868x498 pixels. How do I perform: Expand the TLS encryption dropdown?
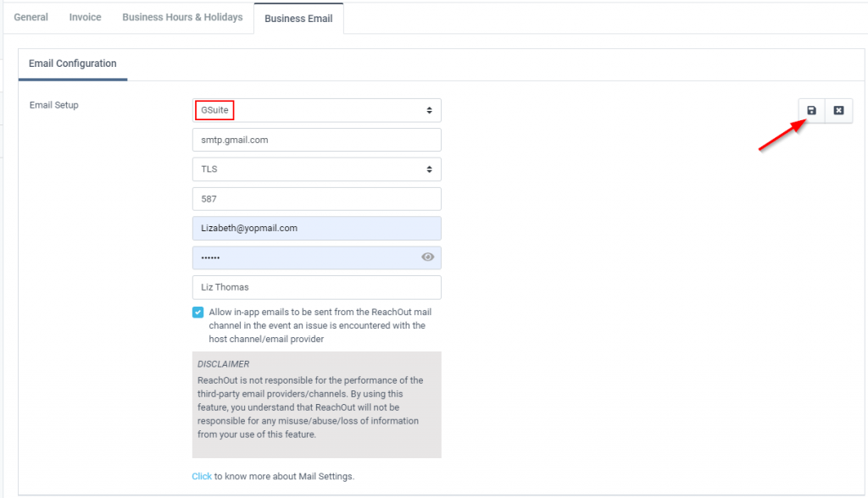317,169
